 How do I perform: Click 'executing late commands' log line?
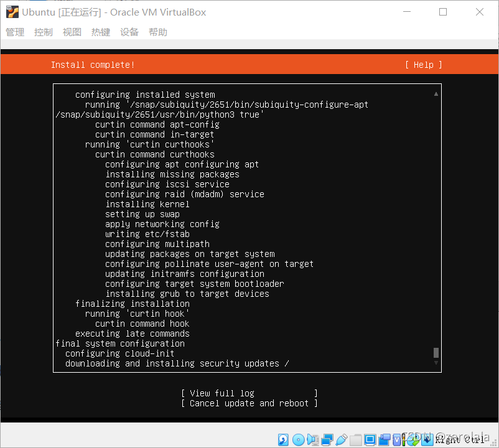[133, 334]
